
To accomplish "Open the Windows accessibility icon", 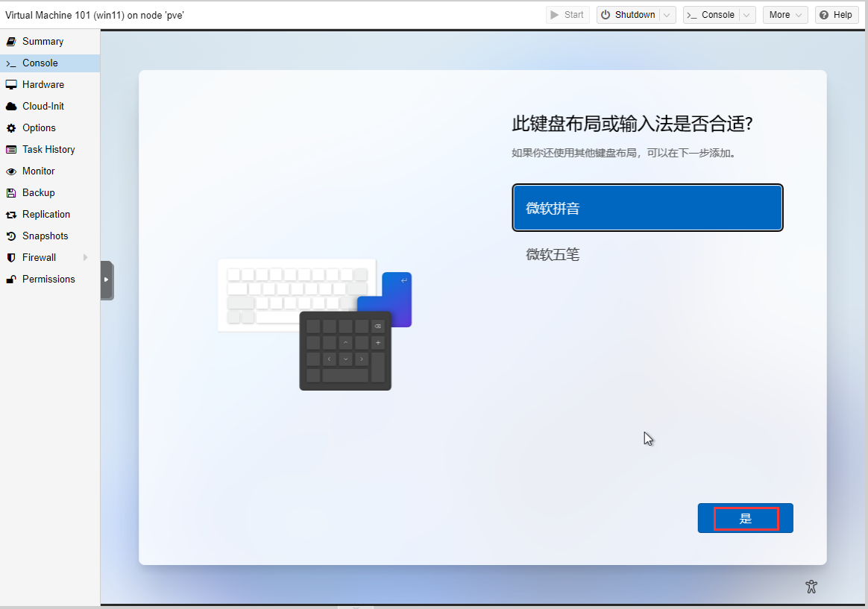I will point(811,587).
